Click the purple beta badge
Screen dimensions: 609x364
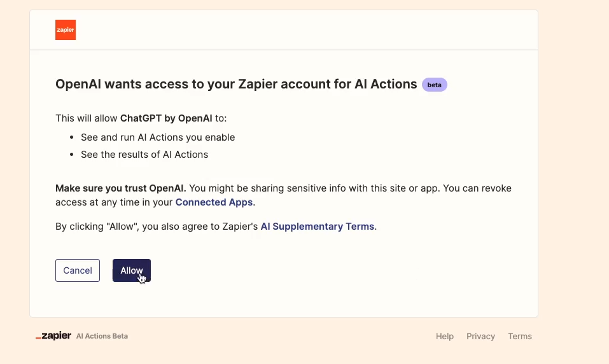[435, 85]
